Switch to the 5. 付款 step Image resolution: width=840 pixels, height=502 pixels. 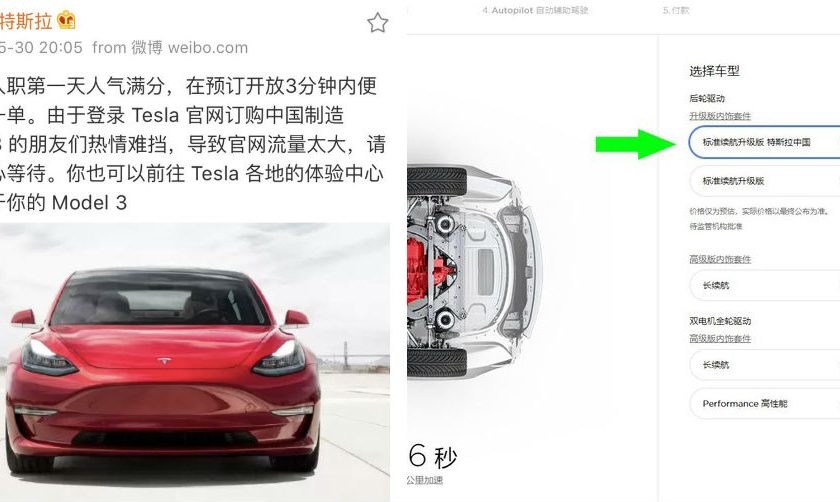pos(676,10)
